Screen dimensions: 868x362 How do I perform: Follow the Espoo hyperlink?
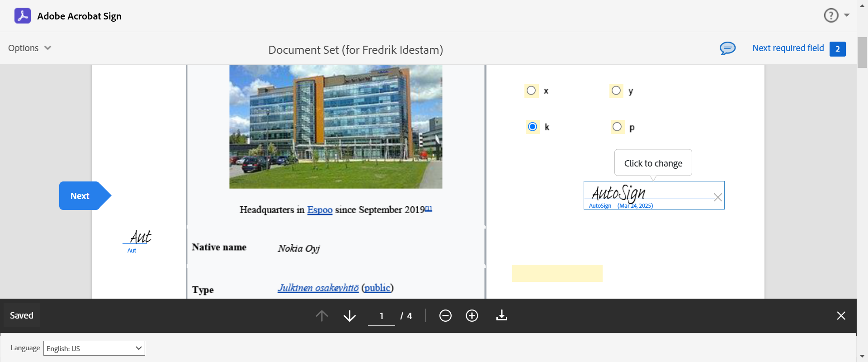tap(320, 210)
